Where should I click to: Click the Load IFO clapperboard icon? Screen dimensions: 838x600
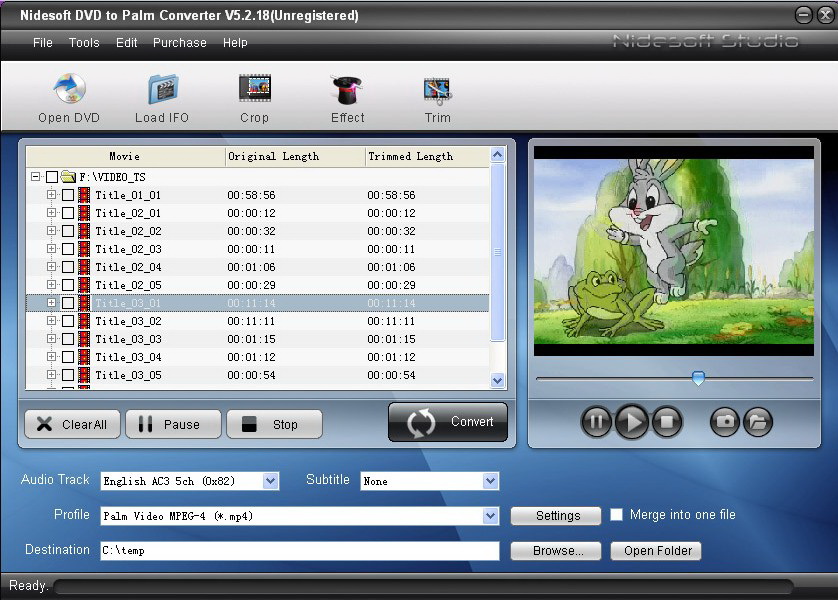162,89
